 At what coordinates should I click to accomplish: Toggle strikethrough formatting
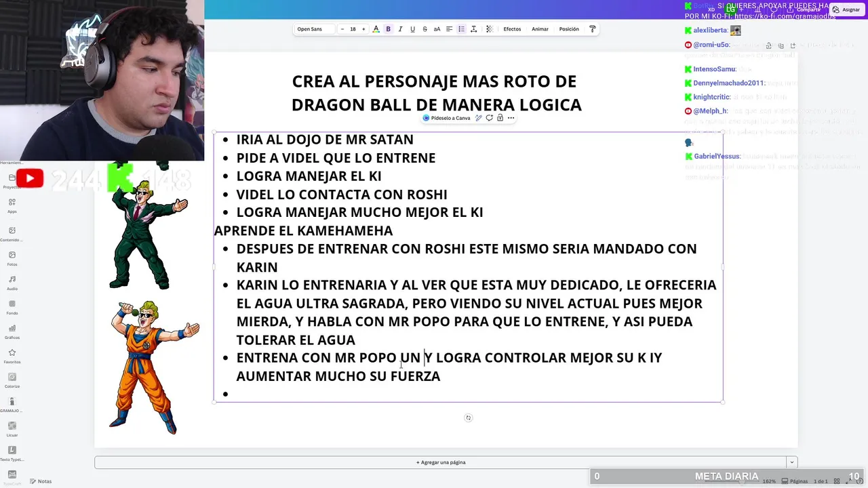point(425,29)
